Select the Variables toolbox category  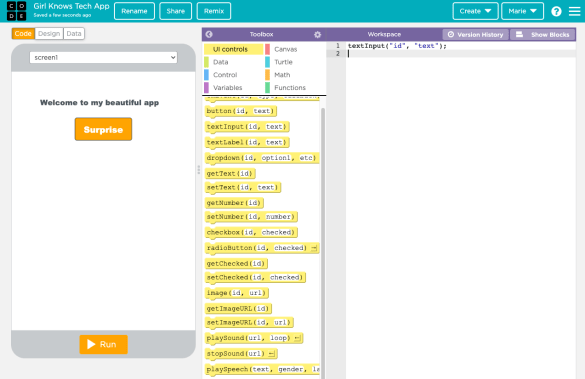coord(233,88)
